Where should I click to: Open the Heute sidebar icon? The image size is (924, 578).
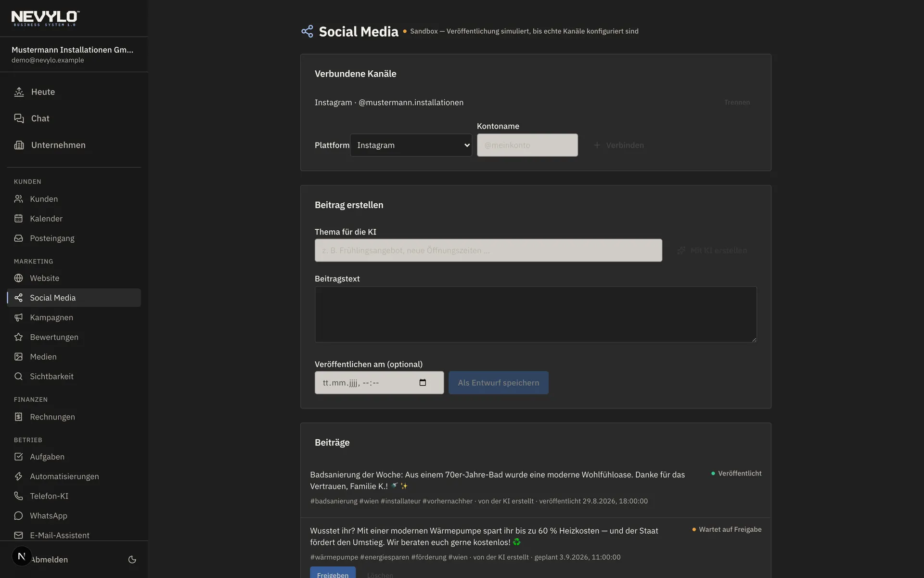19,92
